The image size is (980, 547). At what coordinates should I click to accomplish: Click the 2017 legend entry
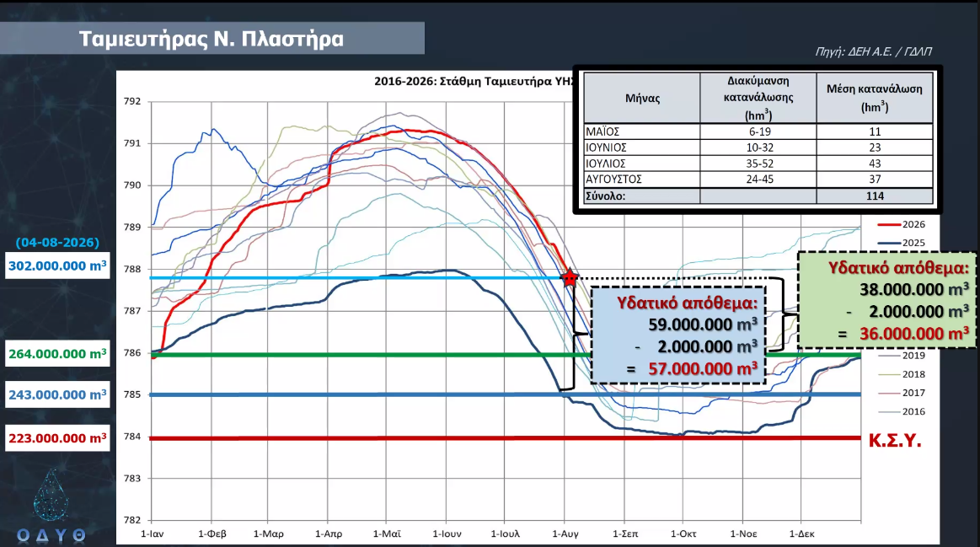pyautogui.click(x=902, y=393)
